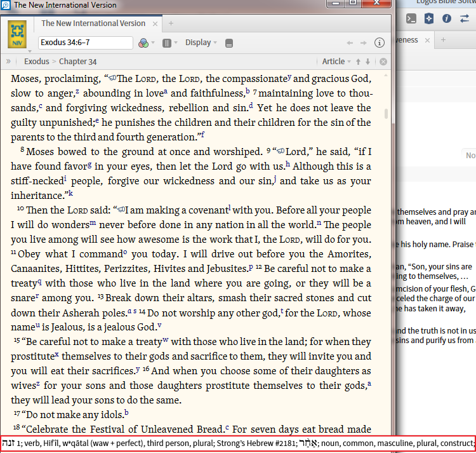
Task: Open the Article navigation dropdown
Action: click(x=336, y=62)
